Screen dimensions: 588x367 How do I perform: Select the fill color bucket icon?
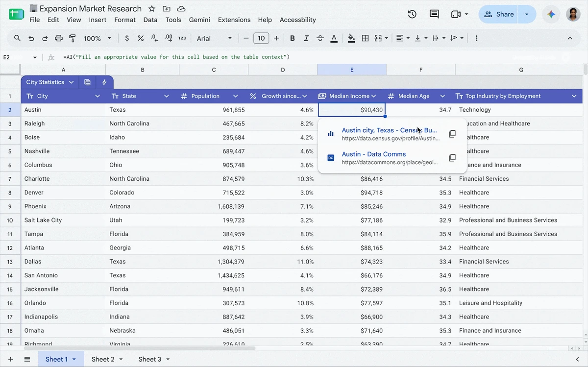tap(351, 38)
